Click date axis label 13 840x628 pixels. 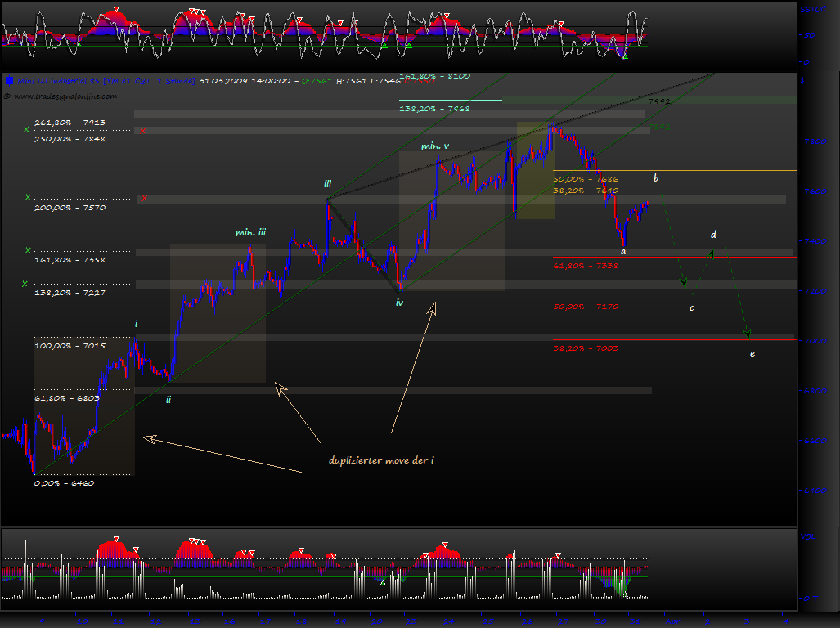(195, 621)
